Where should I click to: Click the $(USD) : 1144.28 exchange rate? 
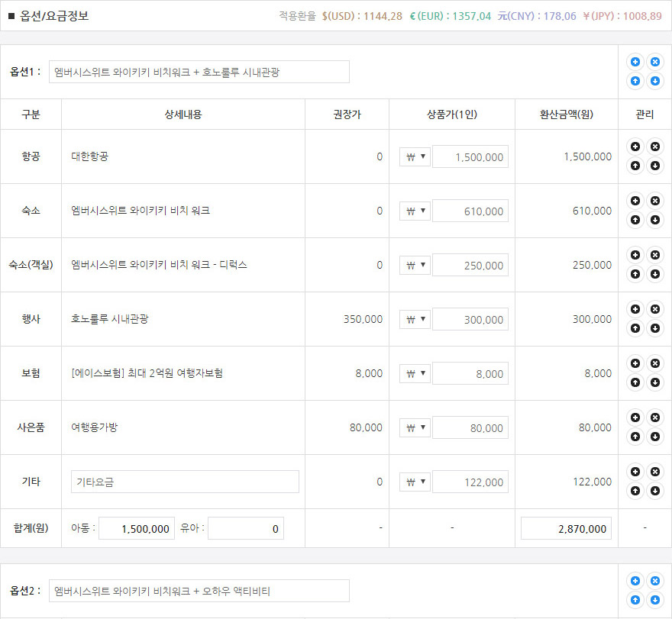(362, 16)
